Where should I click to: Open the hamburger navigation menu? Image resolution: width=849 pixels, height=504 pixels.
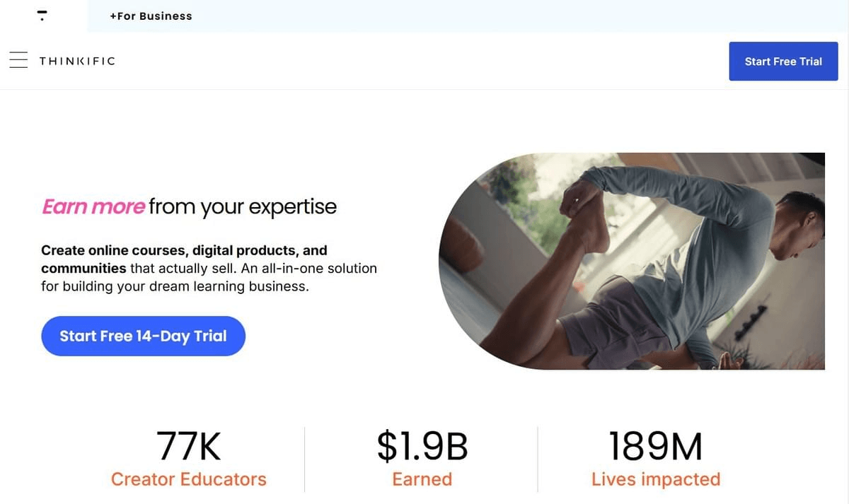point(18,61)
